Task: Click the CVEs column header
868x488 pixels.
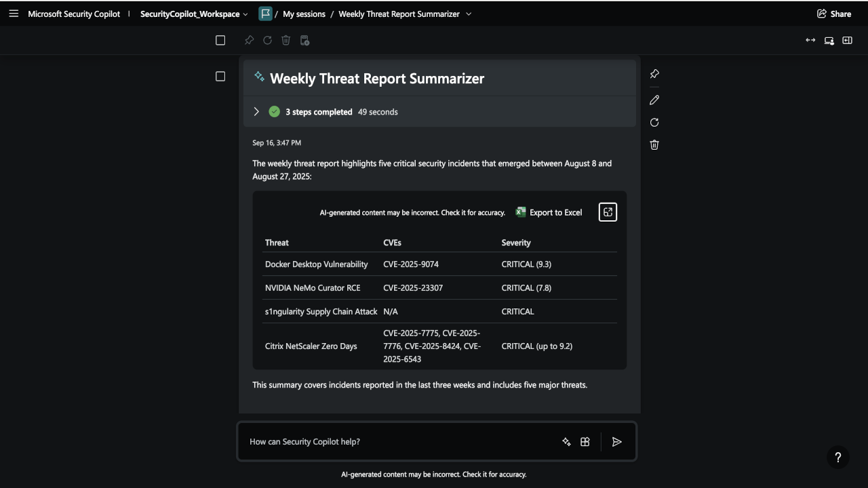Action: coord(392,243)
